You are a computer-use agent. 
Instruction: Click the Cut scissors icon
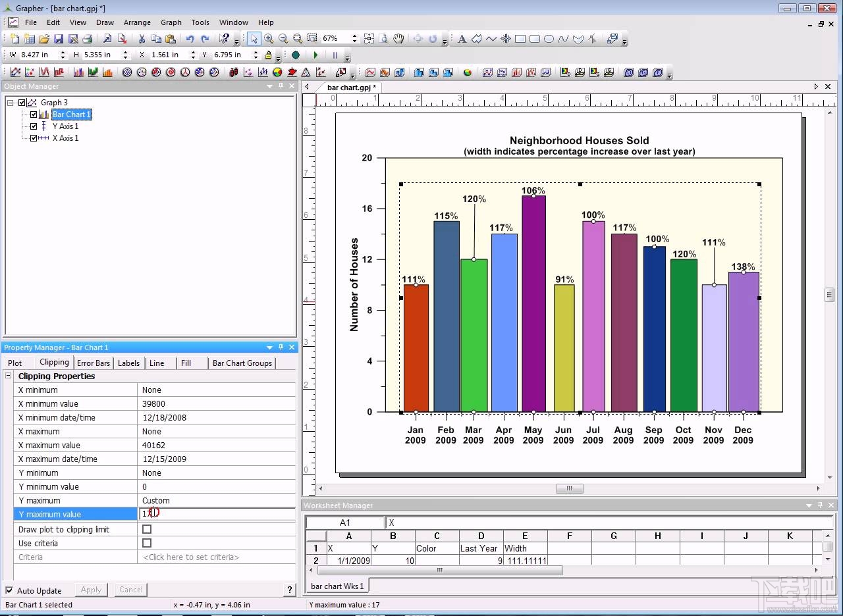142,39
